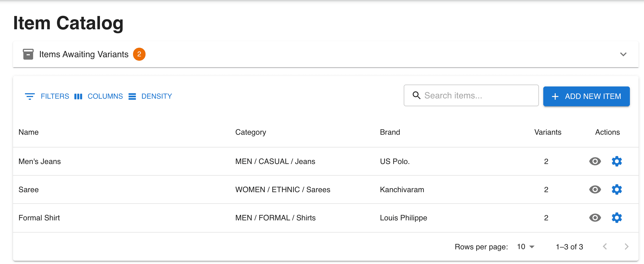644x264 pixels.
Task: Sort by Name column header
Action: [x=29, y=132]
